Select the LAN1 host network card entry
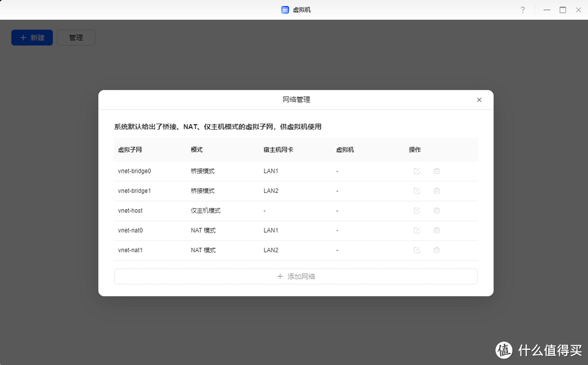588x365 pixels. (271, 171)
